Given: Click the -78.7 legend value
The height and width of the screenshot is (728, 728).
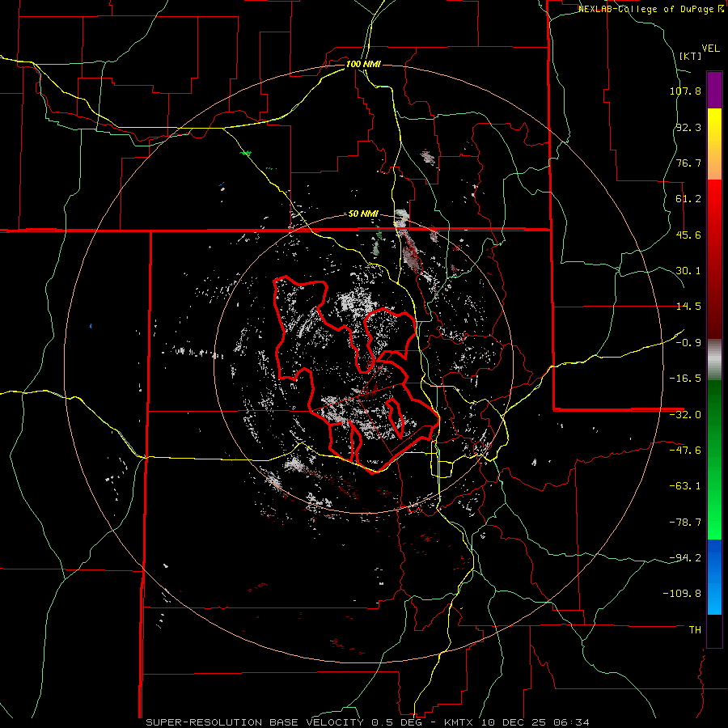Looking at the screenshot, I should coord(685,523).
